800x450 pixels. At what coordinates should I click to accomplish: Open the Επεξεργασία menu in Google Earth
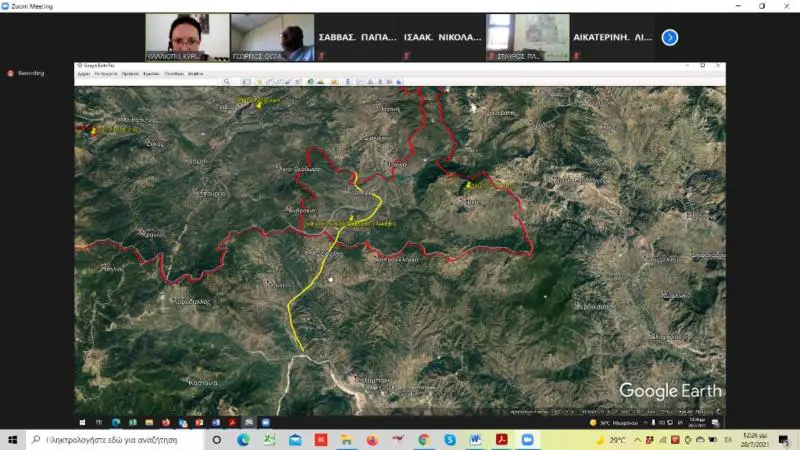pos(106,74)
